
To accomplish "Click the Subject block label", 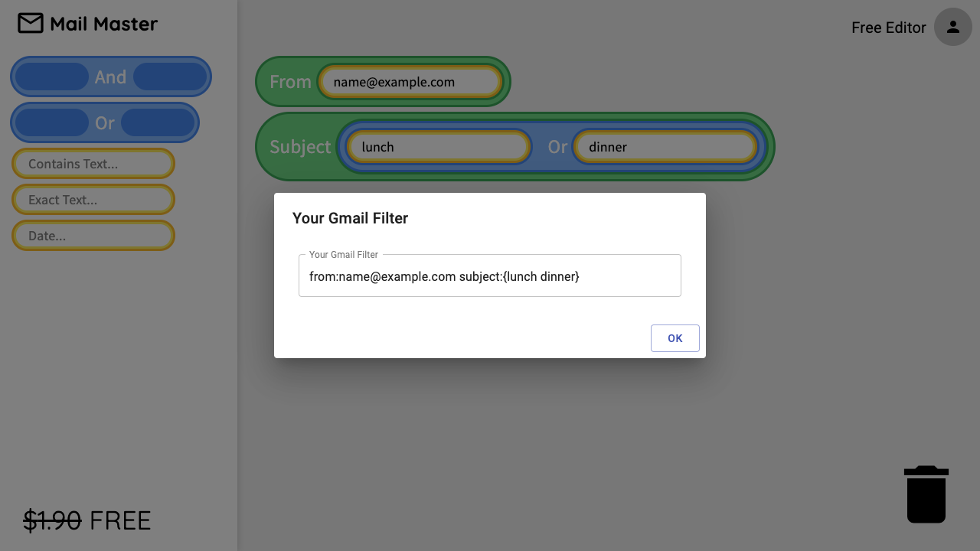I will click(300, 147).
